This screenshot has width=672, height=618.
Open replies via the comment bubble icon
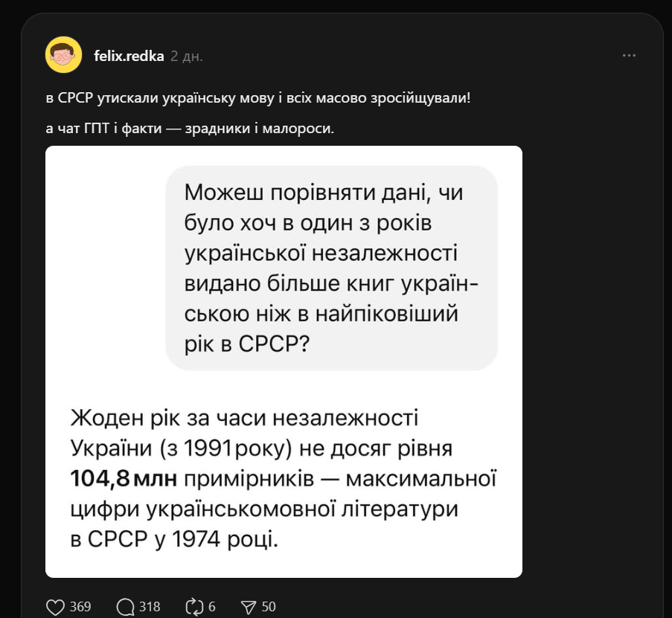click(125, 607)
